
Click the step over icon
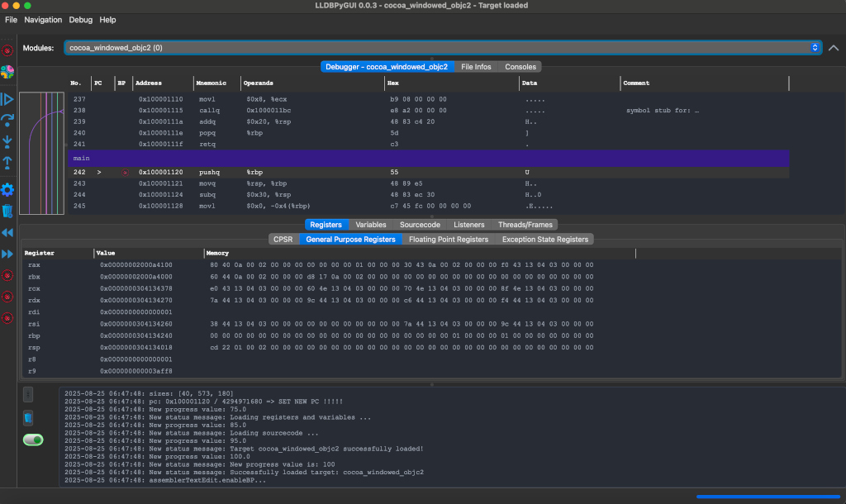click(x=7, y=121)
